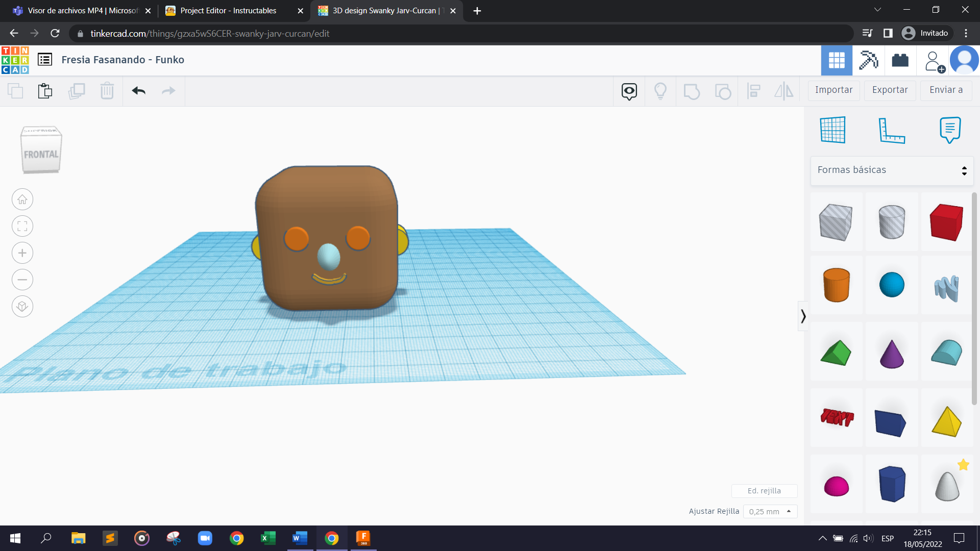The image size is (980, 551).
Task: Open the notes tool
Action: pos(949,130)
